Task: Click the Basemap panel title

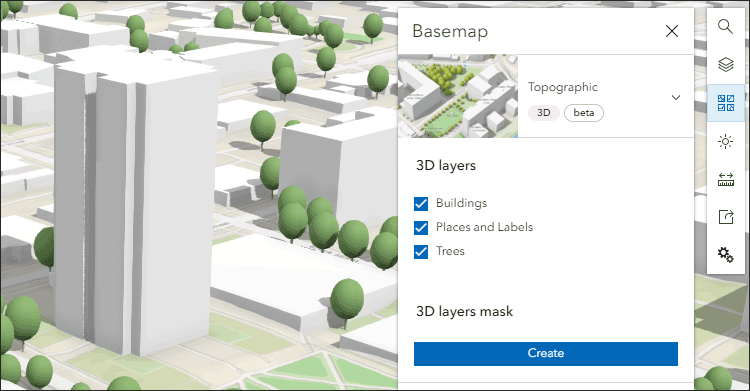Action: coord(450,31)
